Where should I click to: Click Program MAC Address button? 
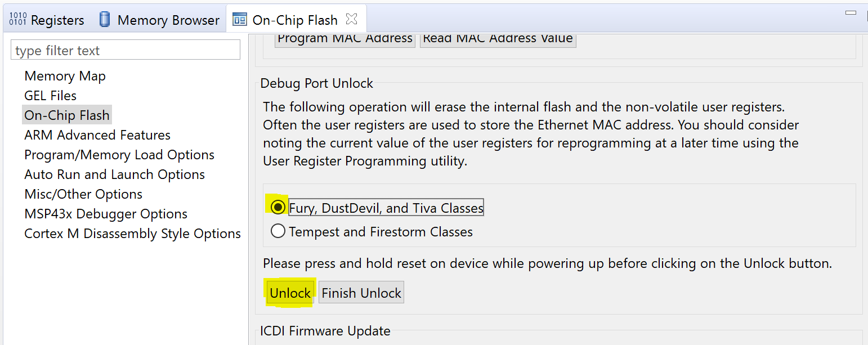click(x=345, y=39)
